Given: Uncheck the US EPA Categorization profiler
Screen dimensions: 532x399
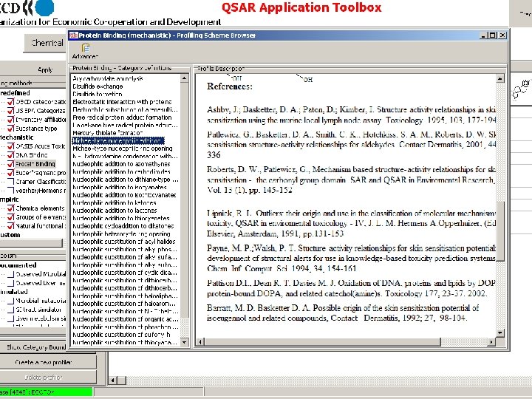Looking at the screenshot, I should (11, 111).
